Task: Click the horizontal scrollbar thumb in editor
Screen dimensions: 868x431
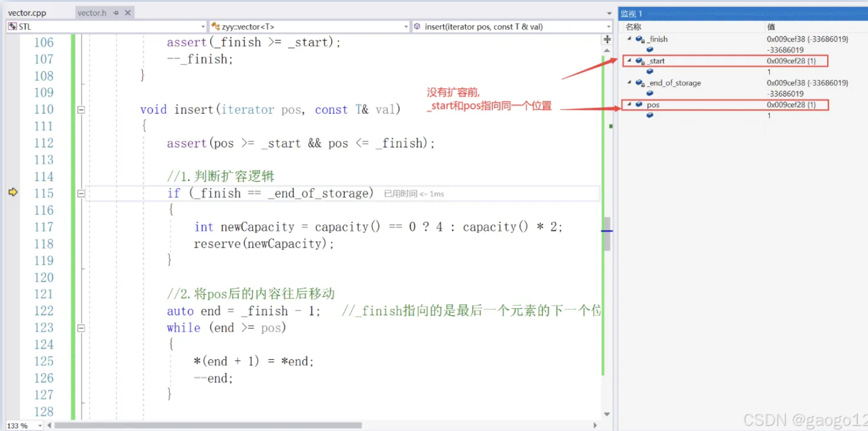Action: click(208, 426)
